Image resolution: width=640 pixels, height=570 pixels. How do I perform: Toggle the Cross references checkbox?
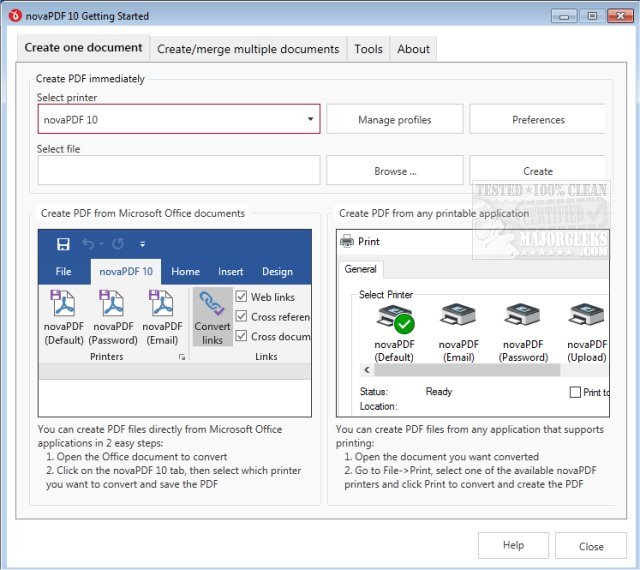pos(241,316)
